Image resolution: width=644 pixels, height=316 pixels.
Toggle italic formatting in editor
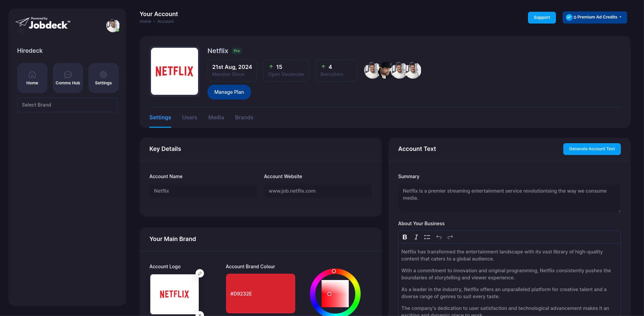[x=416, y=237]
